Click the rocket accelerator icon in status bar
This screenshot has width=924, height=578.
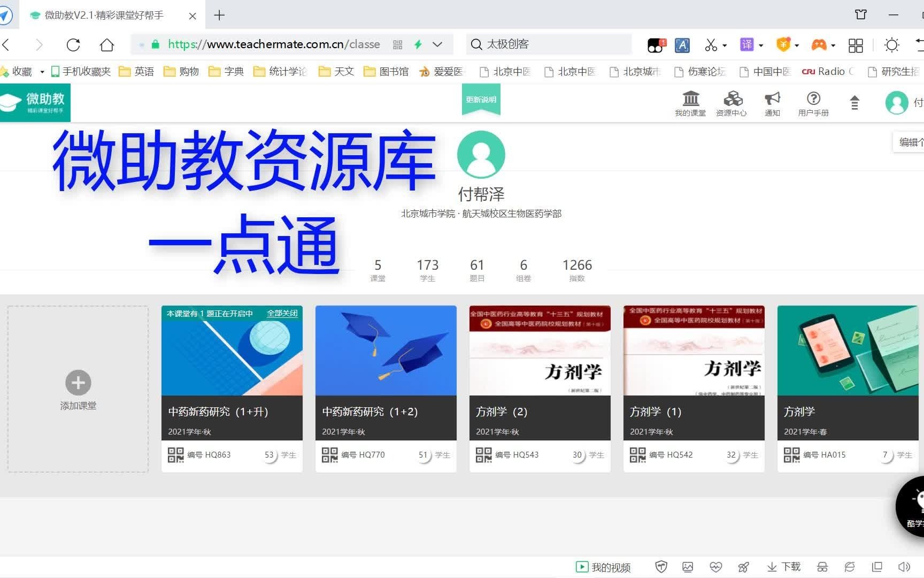pyautogui.click(x=743, y=567)
